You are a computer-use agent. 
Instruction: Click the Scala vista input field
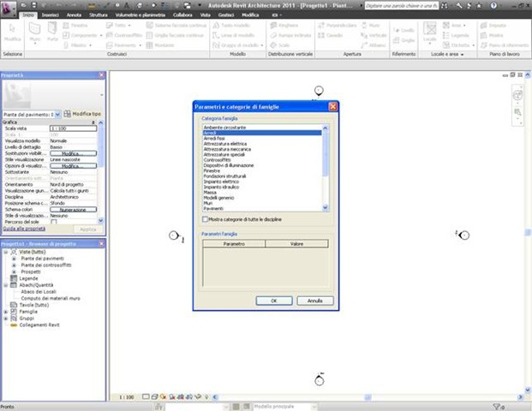coord(74,128)
